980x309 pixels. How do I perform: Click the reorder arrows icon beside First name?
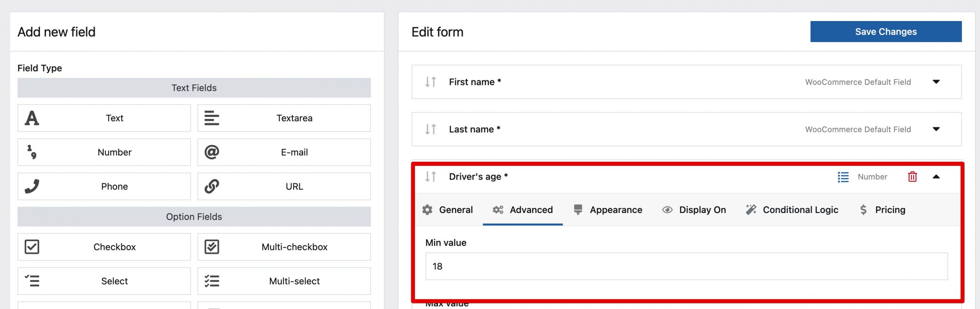coord(431,82)
